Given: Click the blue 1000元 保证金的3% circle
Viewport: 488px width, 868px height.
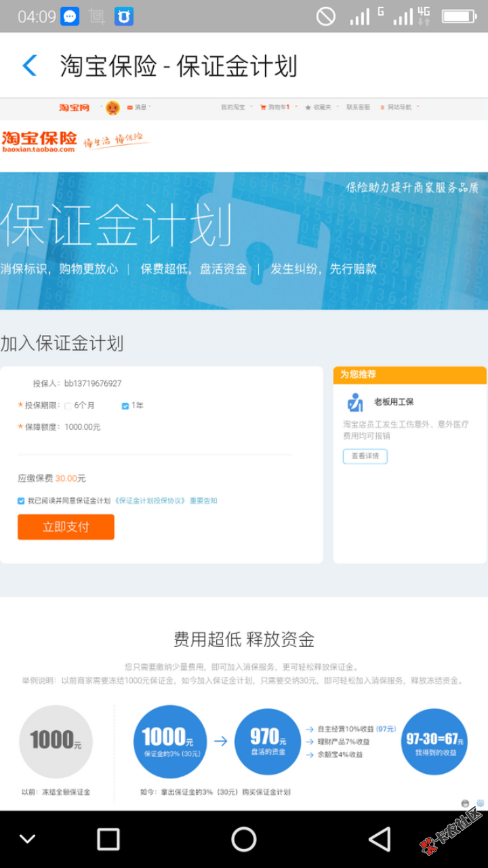Looking at the screenshot, I should [170, 741].
